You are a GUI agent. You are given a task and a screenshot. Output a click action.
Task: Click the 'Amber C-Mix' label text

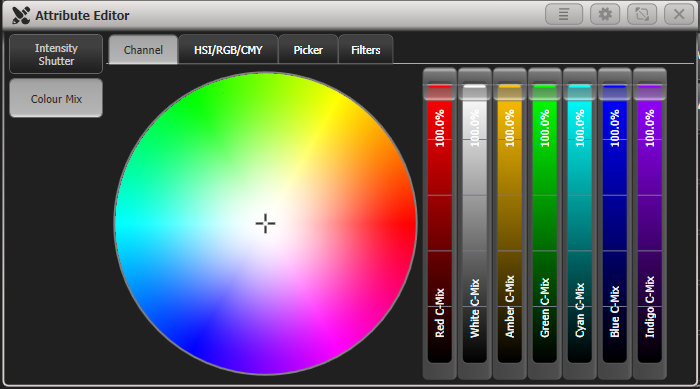(x=509, y=306)
